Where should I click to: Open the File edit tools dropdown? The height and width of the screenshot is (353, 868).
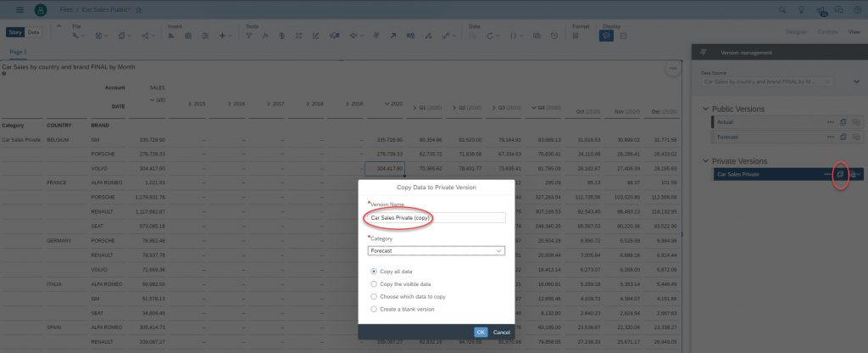(78, 36)
